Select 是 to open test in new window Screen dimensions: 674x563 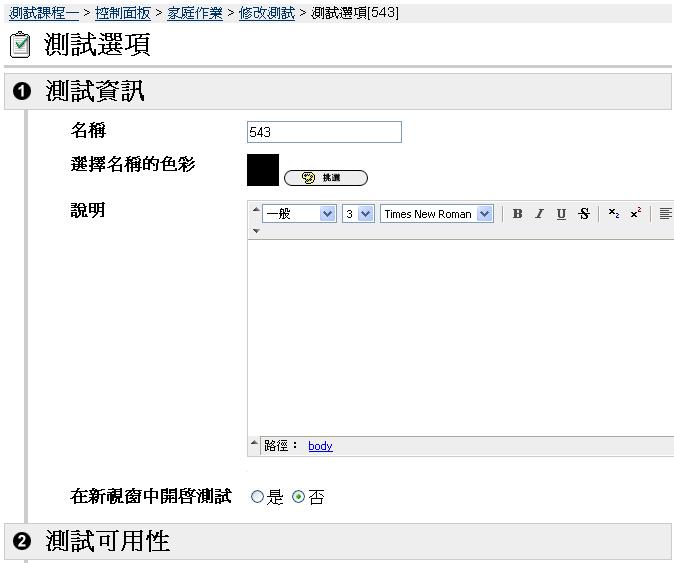click(257, 497)
